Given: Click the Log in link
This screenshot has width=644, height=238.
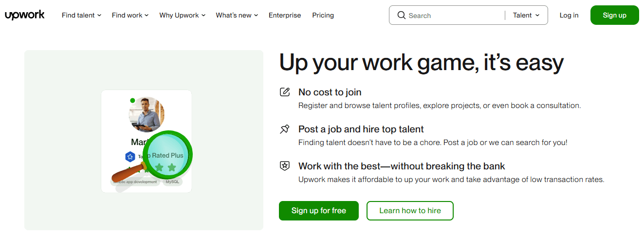Looking at the screenshot, I should pyautogui.click(x=569, y=15).
